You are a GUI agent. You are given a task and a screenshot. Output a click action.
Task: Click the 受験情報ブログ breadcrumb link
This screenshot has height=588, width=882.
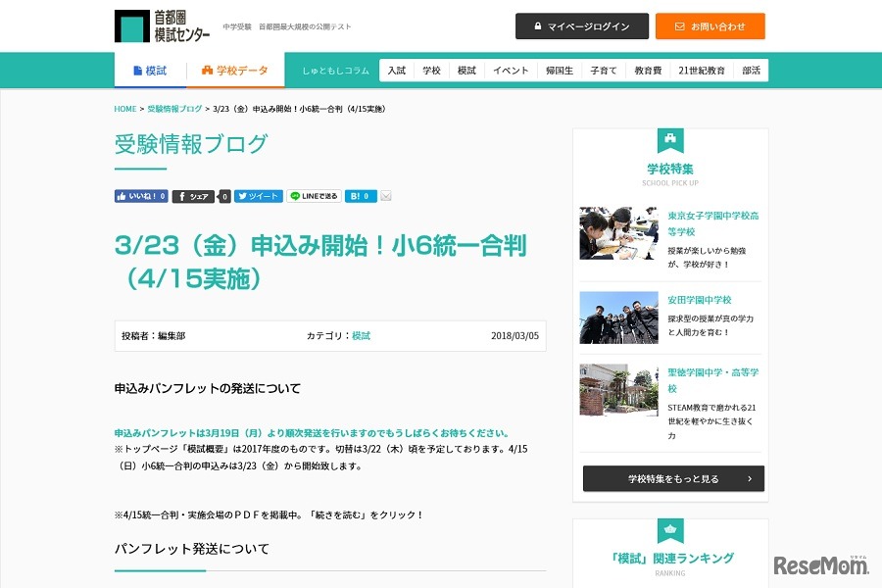[174, 109]
